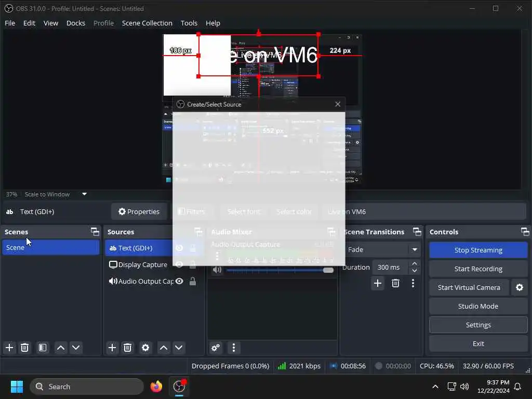Click Dropped Frames status text
The image size is (532, 399).
(x=230, y=366)
